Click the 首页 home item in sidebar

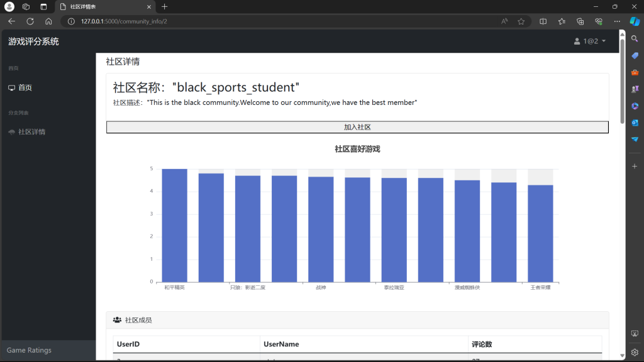25,88
